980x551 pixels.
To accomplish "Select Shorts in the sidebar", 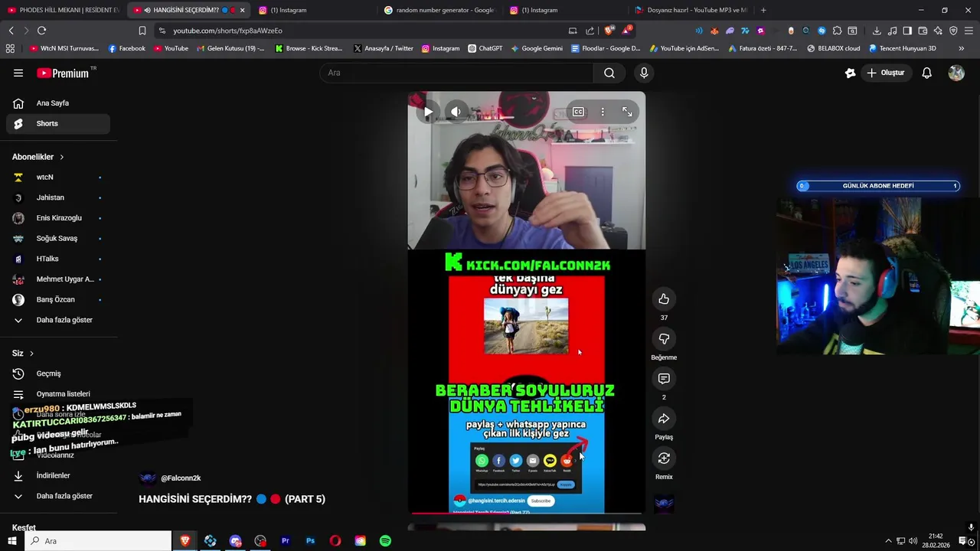I will 58,123.
